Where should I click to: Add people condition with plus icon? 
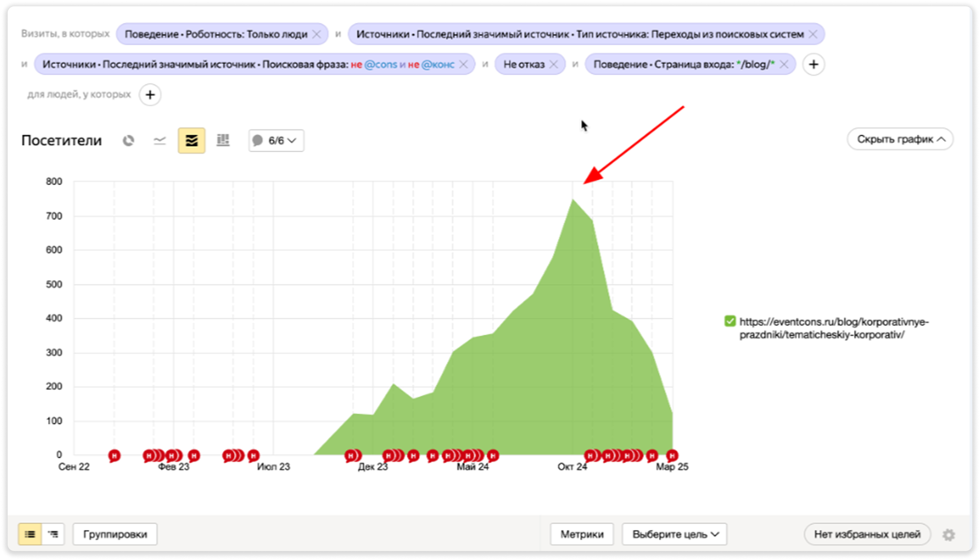150,95
